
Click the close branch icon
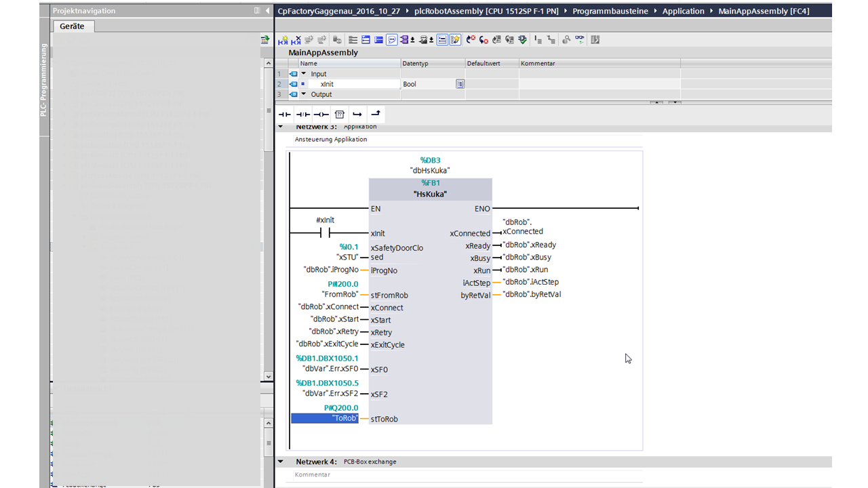tap(376, 114)
